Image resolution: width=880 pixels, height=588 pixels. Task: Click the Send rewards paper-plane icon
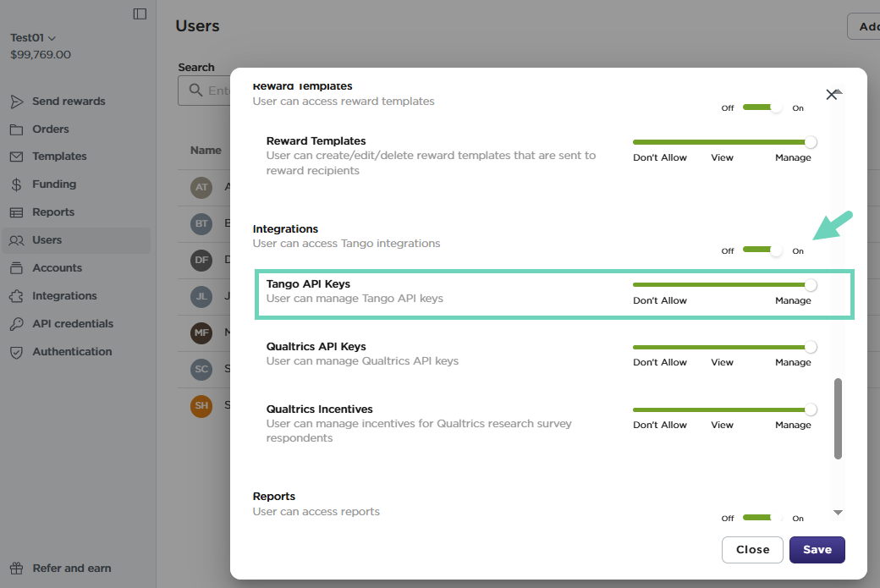tap(16, 102)
